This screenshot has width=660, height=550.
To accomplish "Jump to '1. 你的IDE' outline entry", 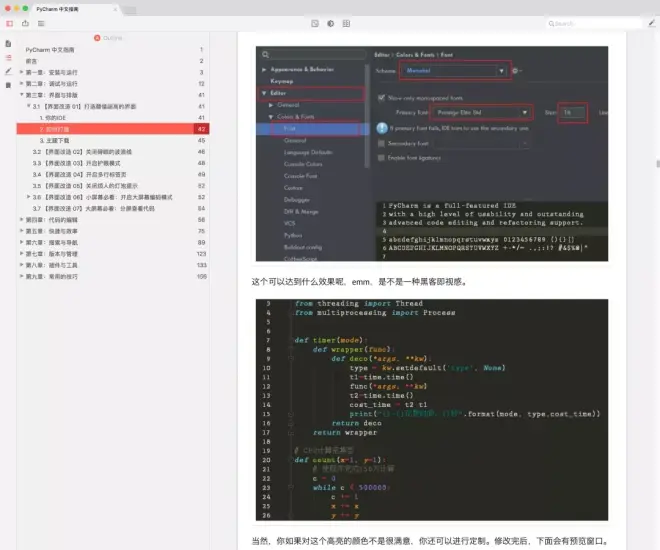I will point(53,118).
